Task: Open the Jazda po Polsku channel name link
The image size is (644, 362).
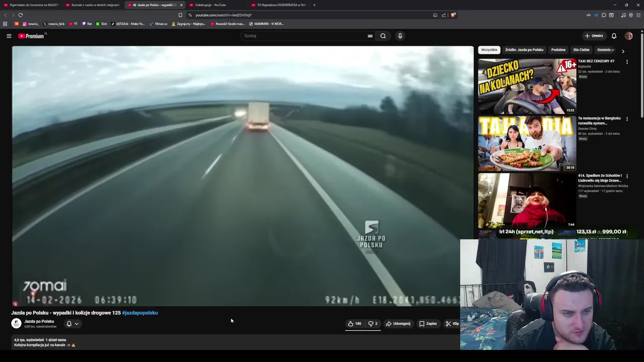Action: (39, 321)
